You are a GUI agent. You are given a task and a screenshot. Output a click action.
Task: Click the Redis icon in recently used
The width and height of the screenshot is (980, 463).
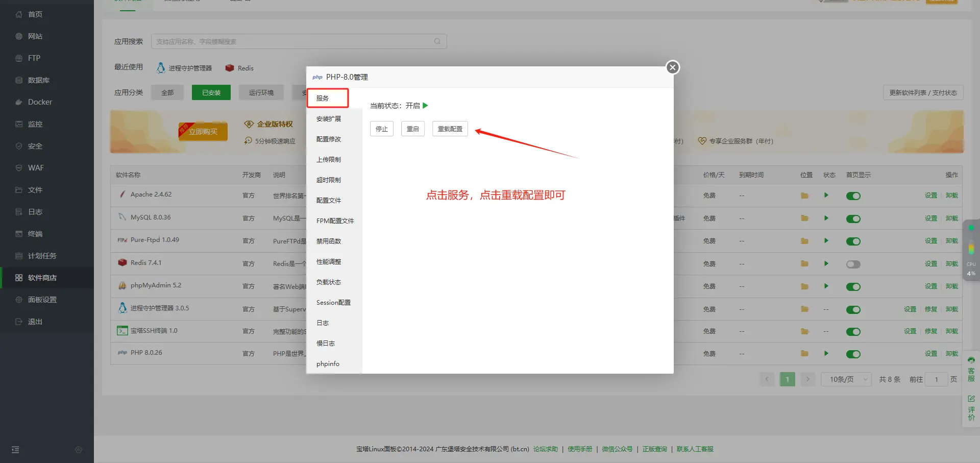[230, 68]
